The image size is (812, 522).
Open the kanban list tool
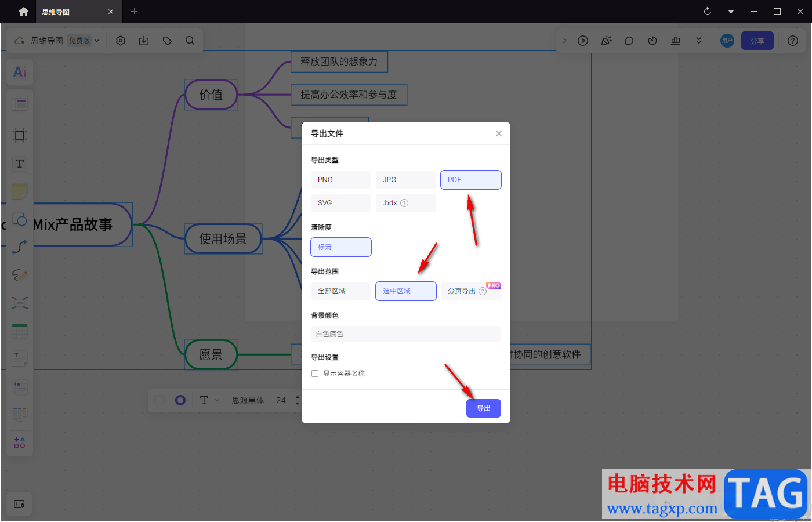pos(20,386)
